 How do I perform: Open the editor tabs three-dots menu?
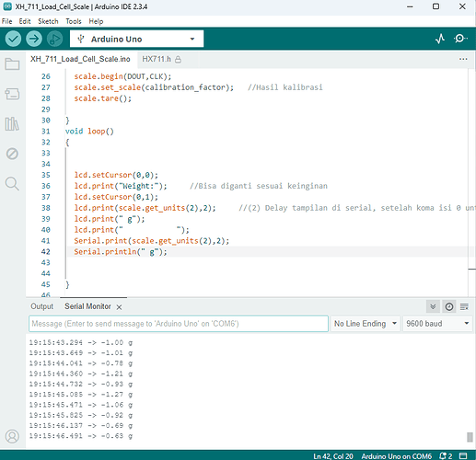click(463, 59)
